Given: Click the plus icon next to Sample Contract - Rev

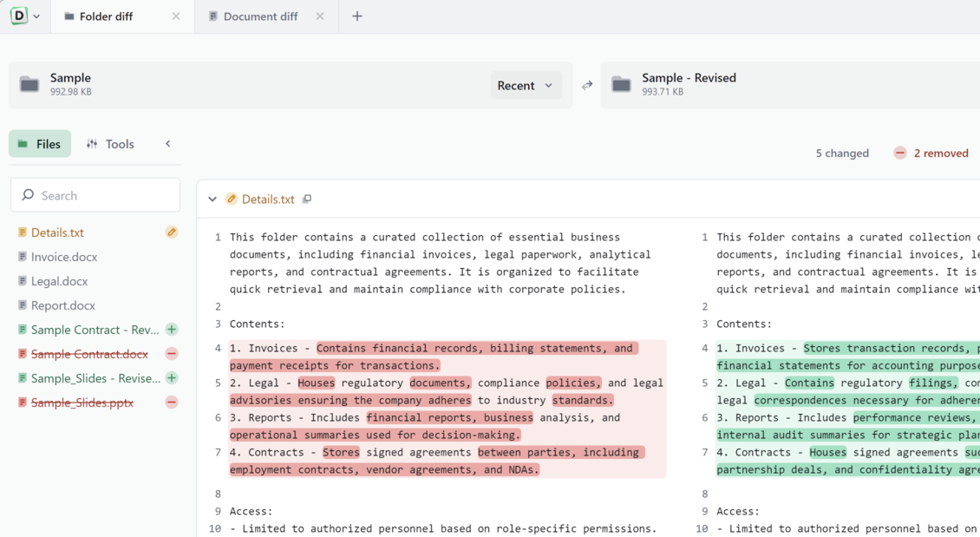Looking at the screenshot, I should click(172, 330).
